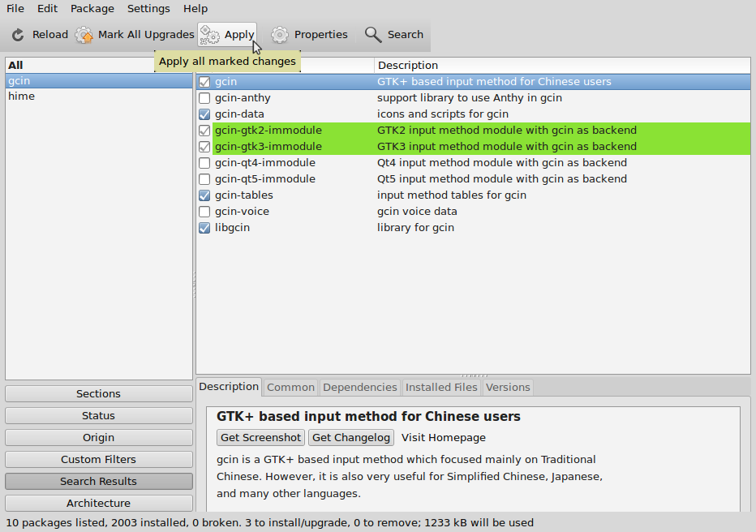Click the Properties gear icon
Viewport: 756px width, 532px height.
280,35
